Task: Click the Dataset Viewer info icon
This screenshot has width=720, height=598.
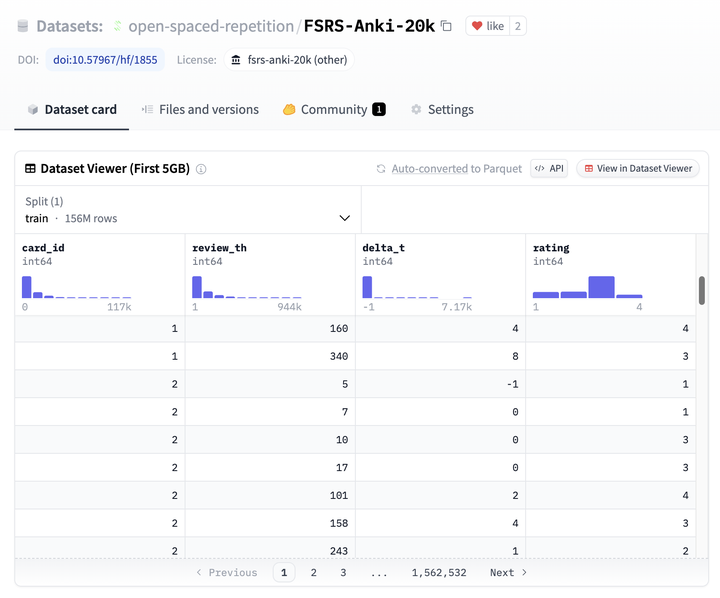Action: click(201, 169)
